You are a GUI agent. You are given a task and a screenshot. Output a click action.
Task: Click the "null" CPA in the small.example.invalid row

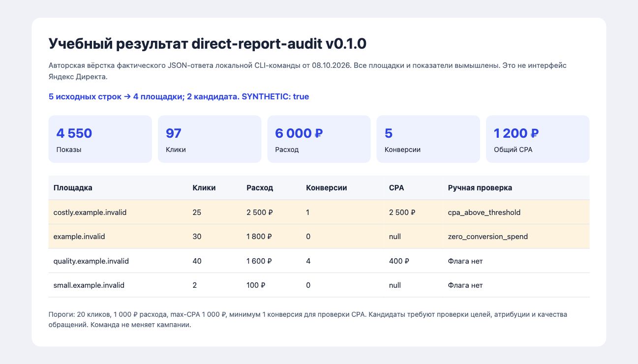click(x=395, y=285)
